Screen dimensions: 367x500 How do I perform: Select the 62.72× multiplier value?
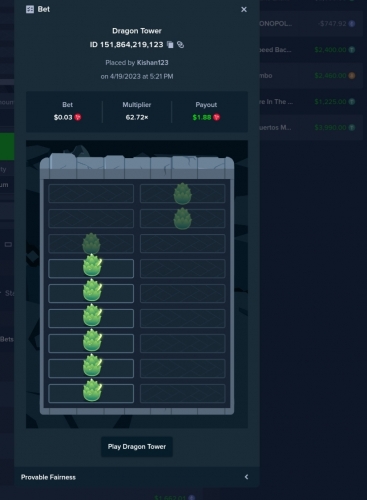point(137,117)
